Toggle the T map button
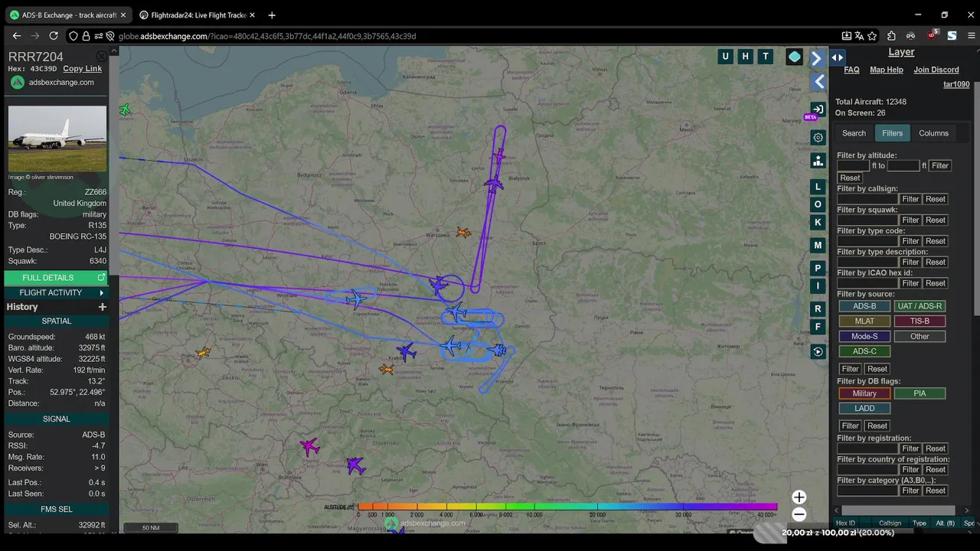Image resolution: width=980 pixels, height=551 pixels. [x=765, y=56]
